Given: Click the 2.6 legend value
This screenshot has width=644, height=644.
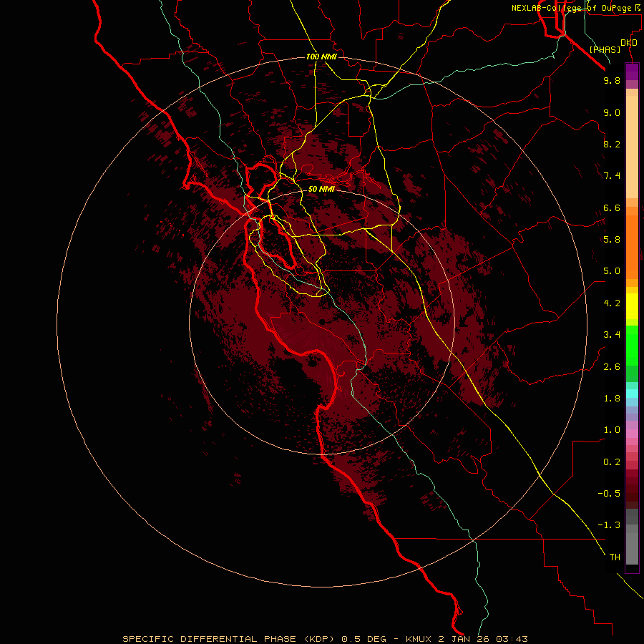Looking at the screenshot, I should [612, 367].
